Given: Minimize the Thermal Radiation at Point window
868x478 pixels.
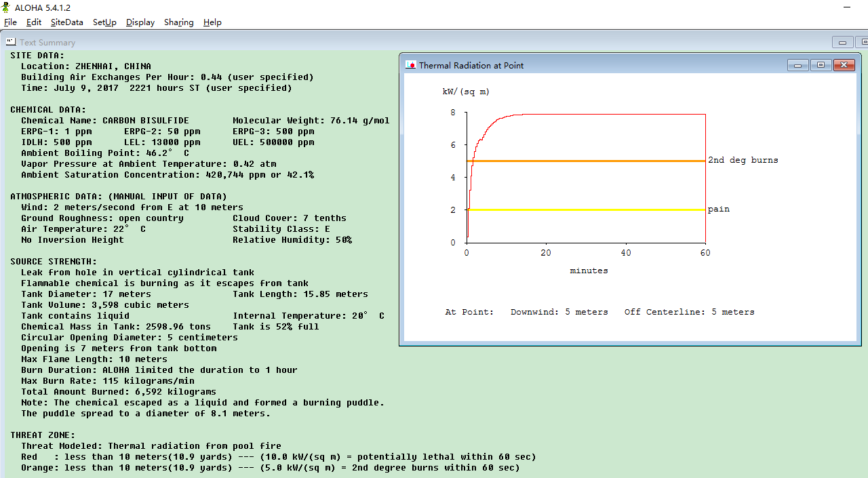Looking at the screenshot, I should [x=798, y=65].
